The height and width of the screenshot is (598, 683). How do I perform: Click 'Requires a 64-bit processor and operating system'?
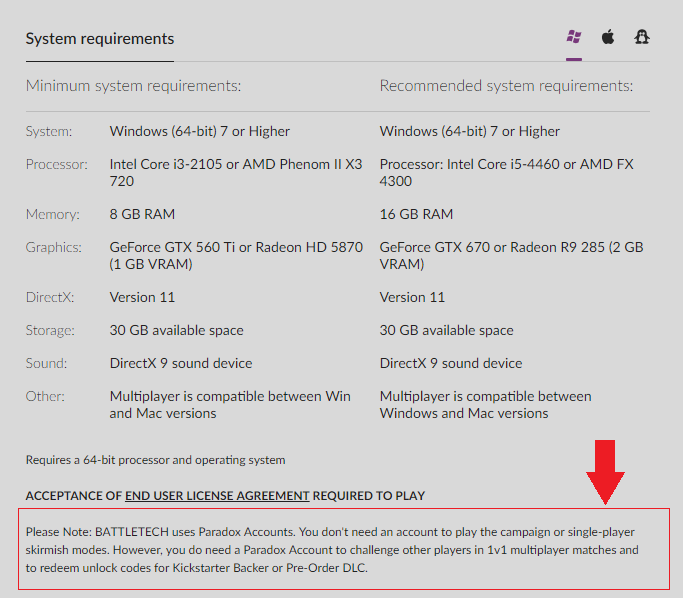pyautogui.click(x=156, y=460)
